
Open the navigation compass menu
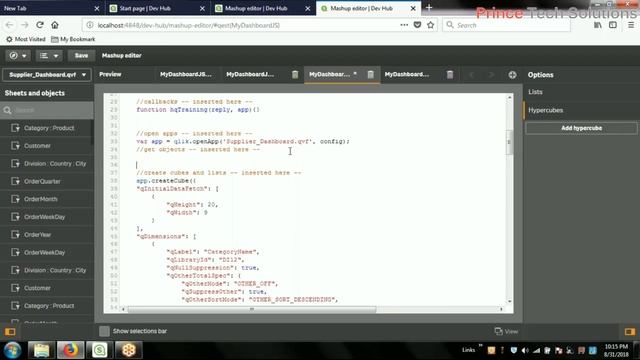(x=18, y=56)
